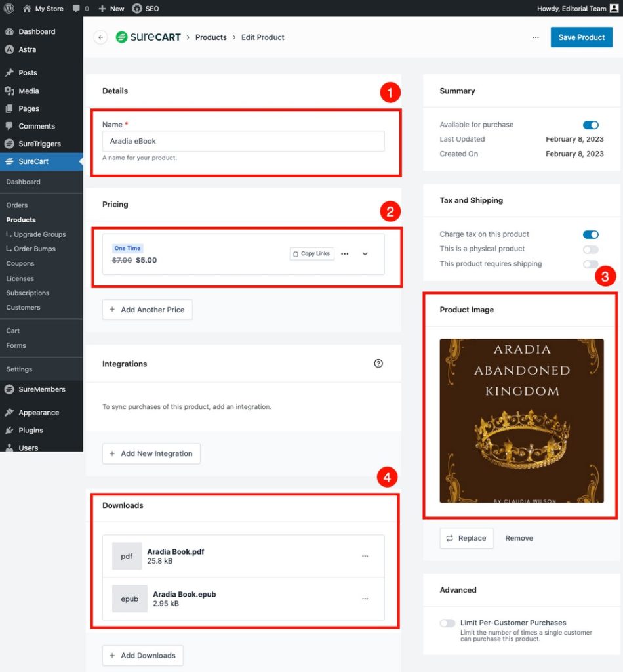Open the help icon in the Integrations section
This screenshot has width=623, height=672.
tap(378, 363)
